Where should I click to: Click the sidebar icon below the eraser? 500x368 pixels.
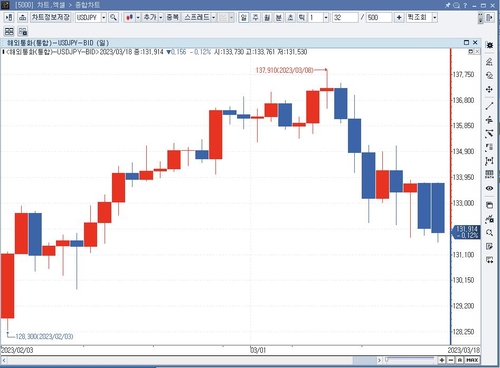pos(489,76)
